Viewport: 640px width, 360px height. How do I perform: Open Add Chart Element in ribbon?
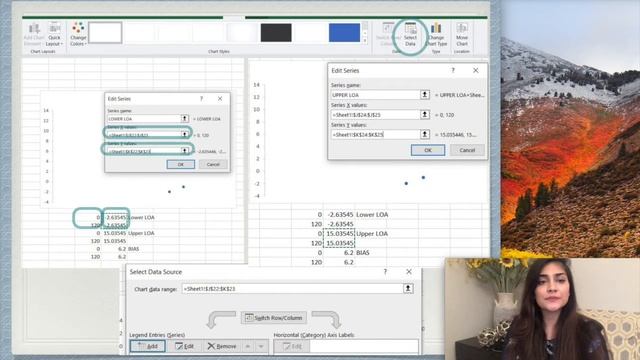point(33,35)
